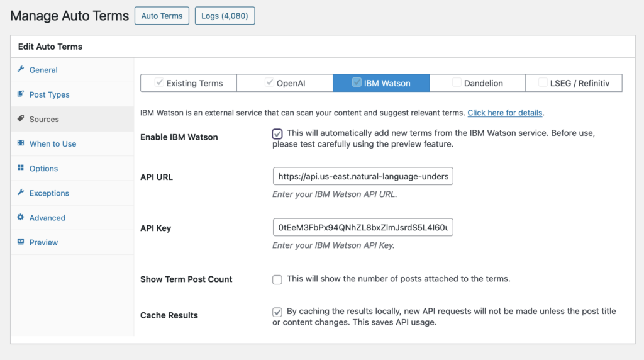Click the tag icon next to Sources
This screenshot has width=644, height=360.
[21, 118]
